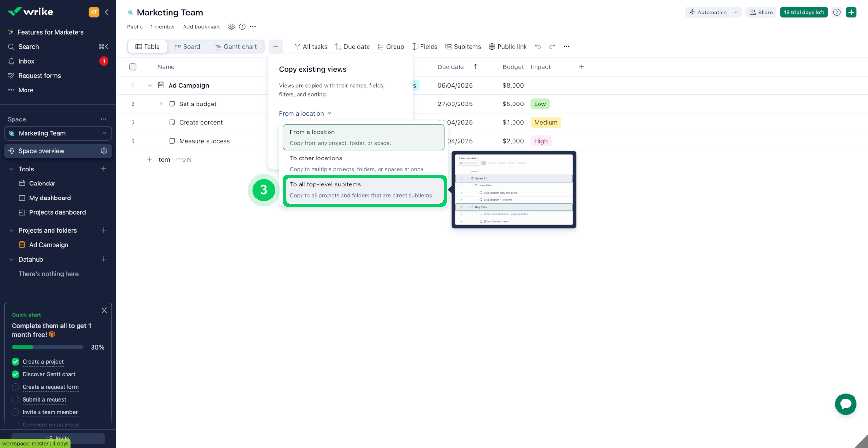Click the Quick start progress bar
Screen dimensions: 868x448
[48, 347]
